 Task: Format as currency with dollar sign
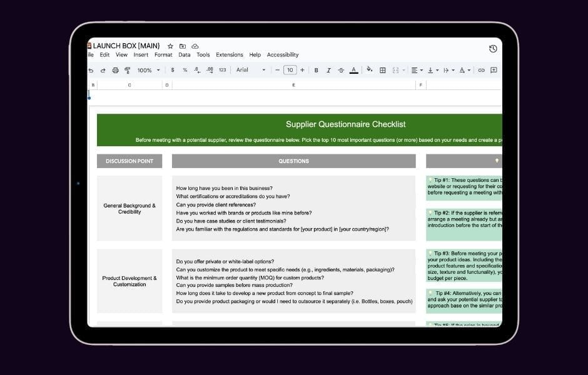coord(173,70)
